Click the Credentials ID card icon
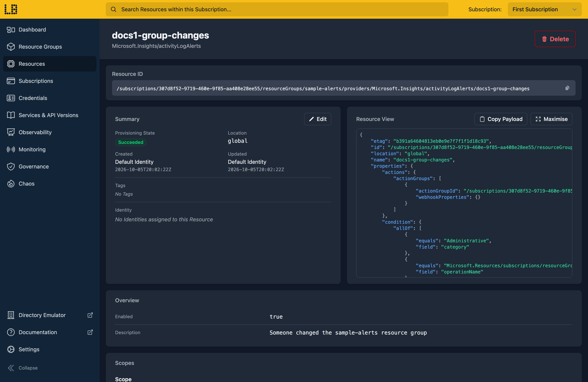Viewport: 588px width, 382px height. [x=11, y=98]
